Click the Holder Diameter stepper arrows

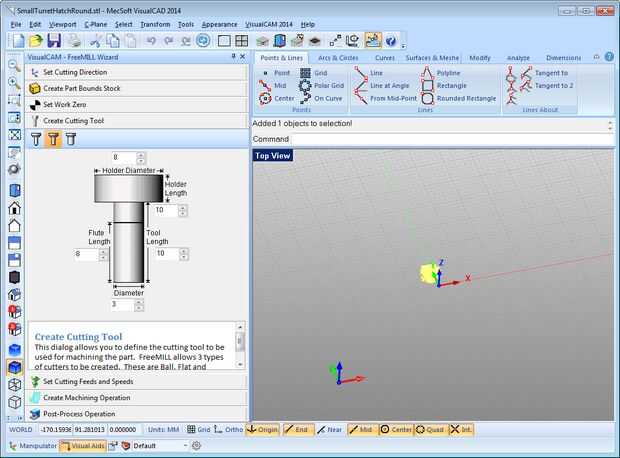[140, 157]
